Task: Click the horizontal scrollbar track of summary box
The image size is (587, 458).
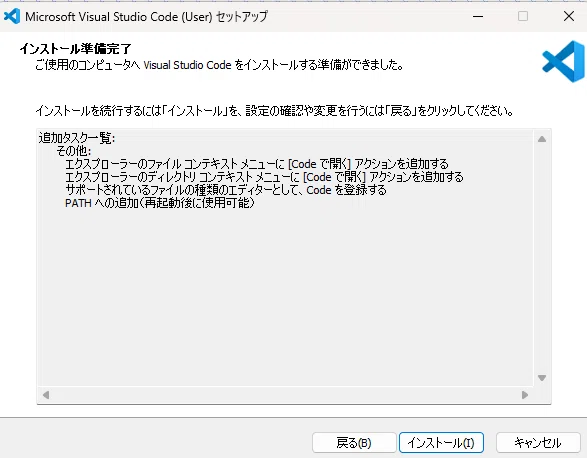Action: pyautogui.click(x=285, y=395)
